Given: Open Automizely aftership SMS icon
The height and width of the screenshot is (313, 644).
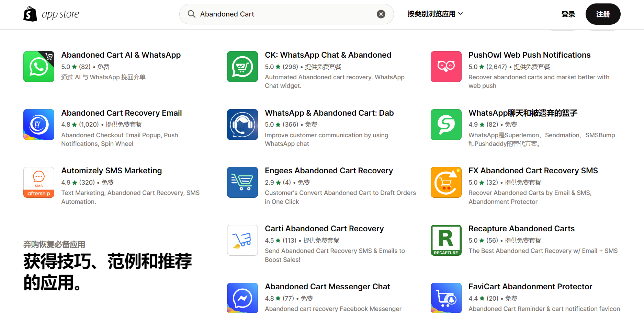Looking at the screenshot, I should (39, 182).
